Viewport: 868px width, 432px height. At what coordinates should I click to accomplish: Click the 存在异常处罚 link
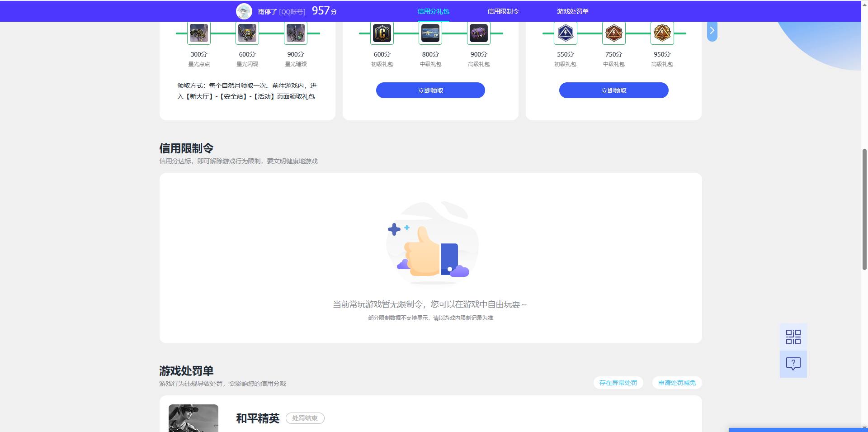pos(618,383)
